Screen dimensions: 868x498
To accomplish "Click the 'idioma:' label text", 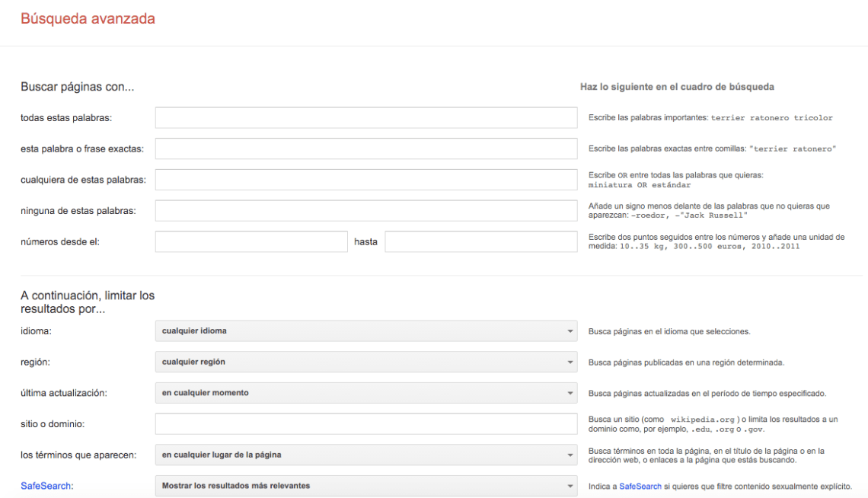I will click(x=37, y=331).
